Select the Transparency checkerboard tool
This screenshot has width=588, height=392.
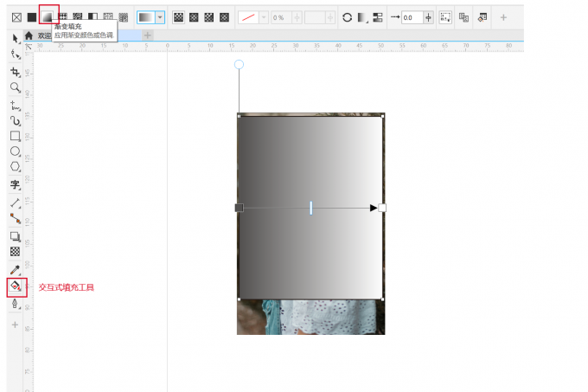tap(15, 251)
